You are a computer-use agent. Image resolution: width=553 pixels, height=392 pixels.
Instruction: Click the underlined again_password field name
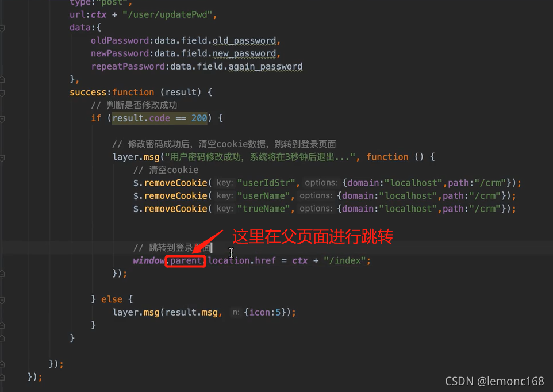[265, 67]
